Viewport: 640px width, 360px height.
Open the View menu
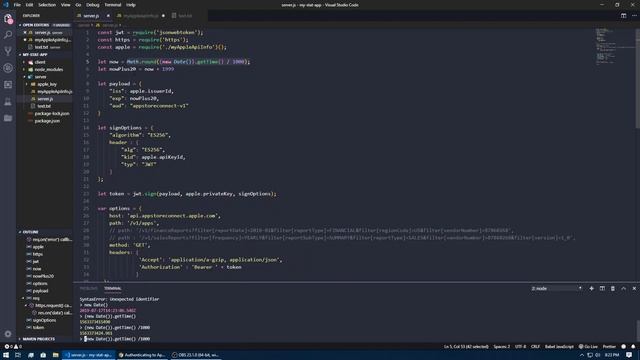[66, 5]
